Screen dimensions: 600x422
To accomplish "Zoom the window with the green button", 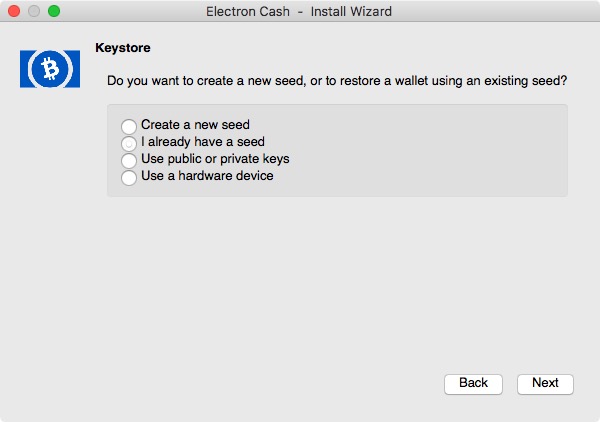I will tap(54, 11).
